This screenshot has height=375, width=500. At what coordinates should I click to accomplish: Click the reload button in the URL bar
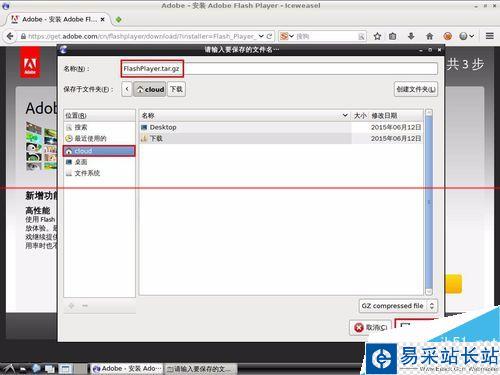(269, 36)
